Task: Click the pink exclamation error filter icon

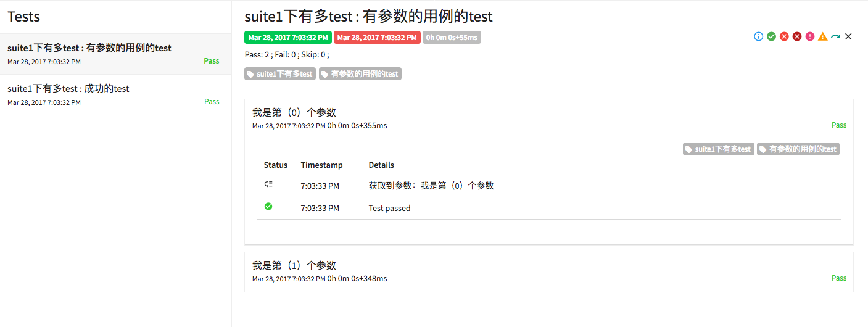Action: (x=810, y=37)
